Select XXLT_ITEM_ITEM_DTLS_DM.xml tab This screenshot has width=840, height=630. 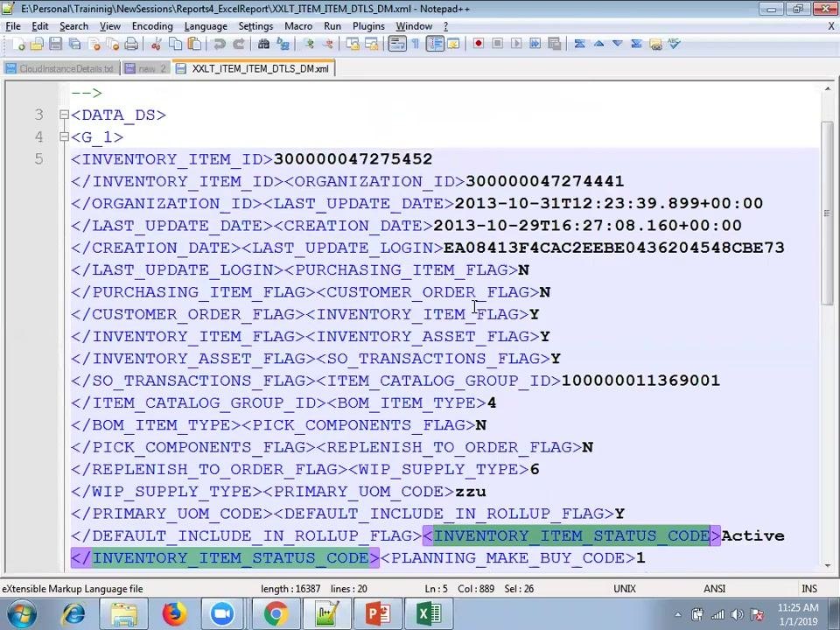click(x=254, y=68)
